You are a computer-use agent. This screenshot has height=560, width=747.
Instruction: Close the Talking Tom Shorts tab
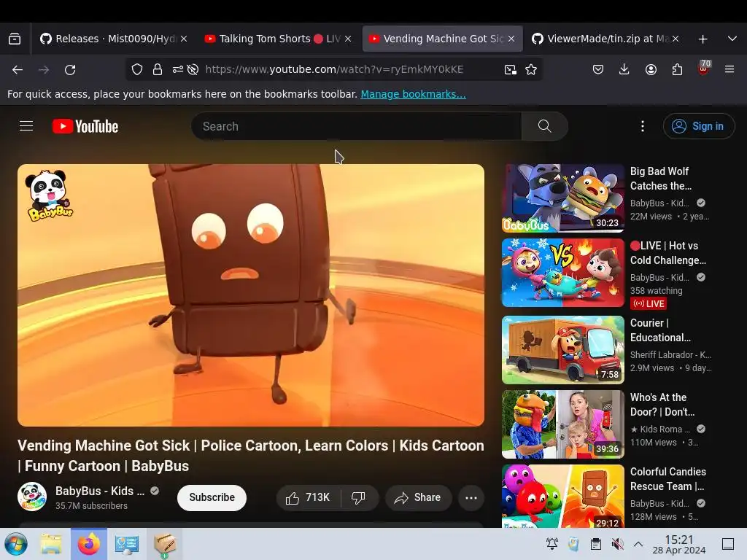[348, 39]
